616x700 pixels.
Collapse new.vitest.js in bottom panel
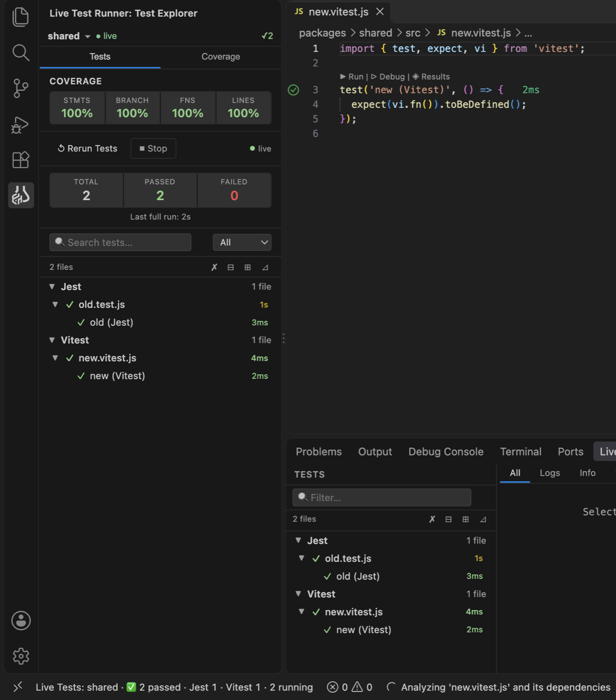tap(302, 611)
